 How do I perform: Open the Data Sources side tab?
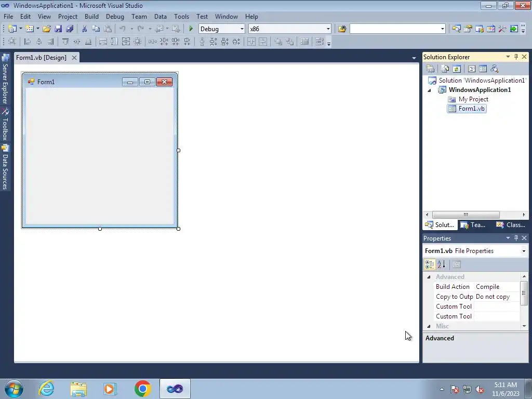(5, 167)
